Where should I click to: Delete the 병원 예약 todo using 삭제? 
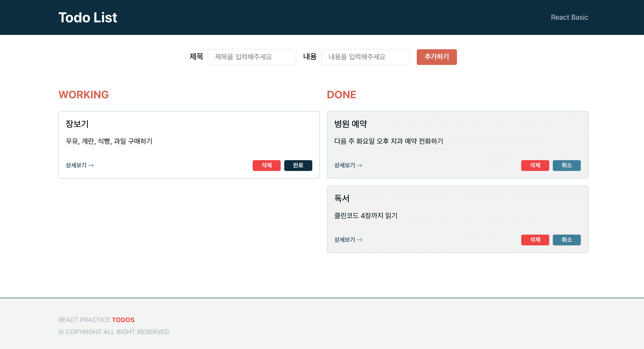coord(535,165)
